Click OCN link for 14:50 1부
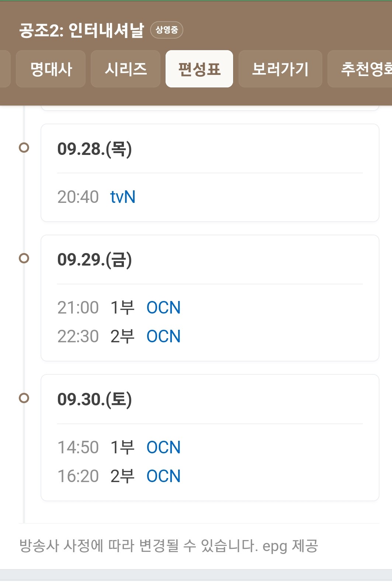392x585 pixels. point(163,447)
